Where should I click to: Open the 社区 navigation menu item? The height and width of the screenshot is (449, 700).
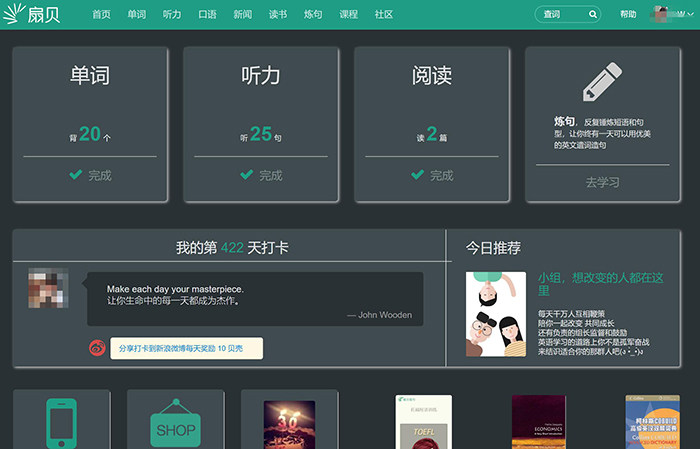383,14
